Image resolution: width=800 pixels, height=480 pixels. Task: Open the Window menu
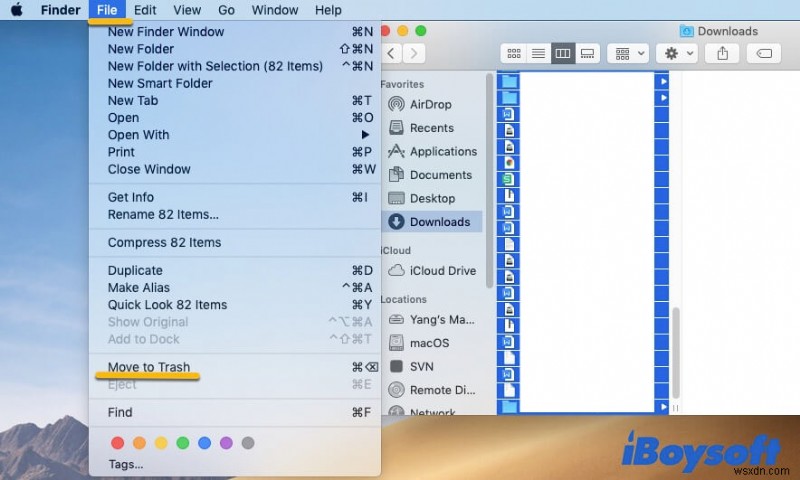click(x=274, y=10)
